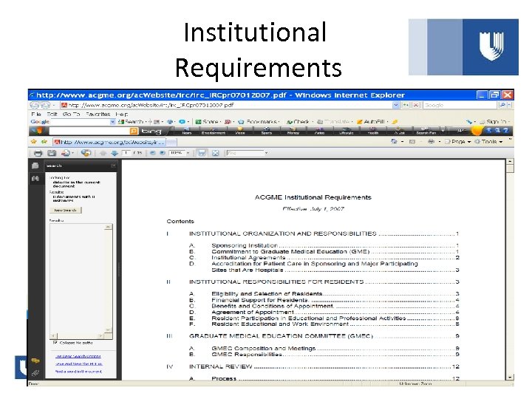Image resolution: width=532 pixels, height=399 pixels.
Task: Open the Comments panel icon in the sidebar
Action: pos(35,361)
